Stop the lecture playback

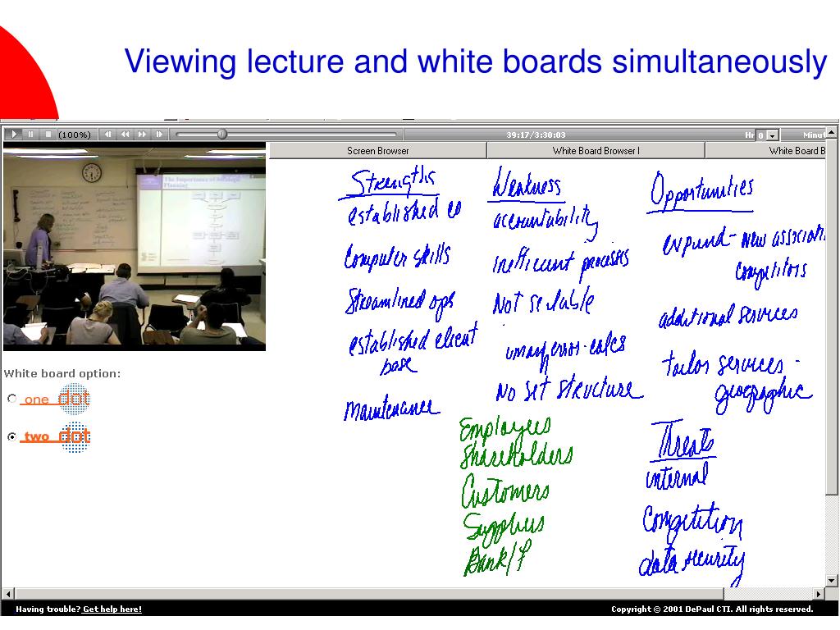tap(48, 134)
